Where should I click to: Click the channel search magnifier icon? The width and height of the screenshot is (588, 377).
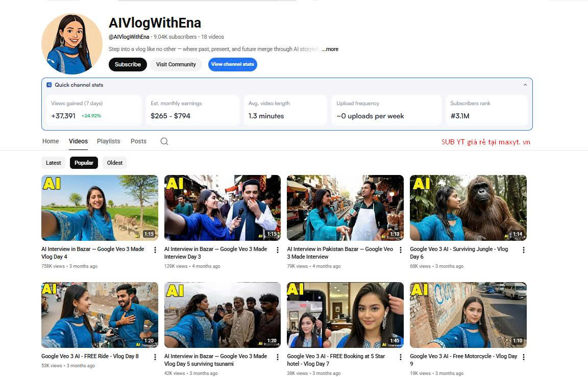pos(164,141)
